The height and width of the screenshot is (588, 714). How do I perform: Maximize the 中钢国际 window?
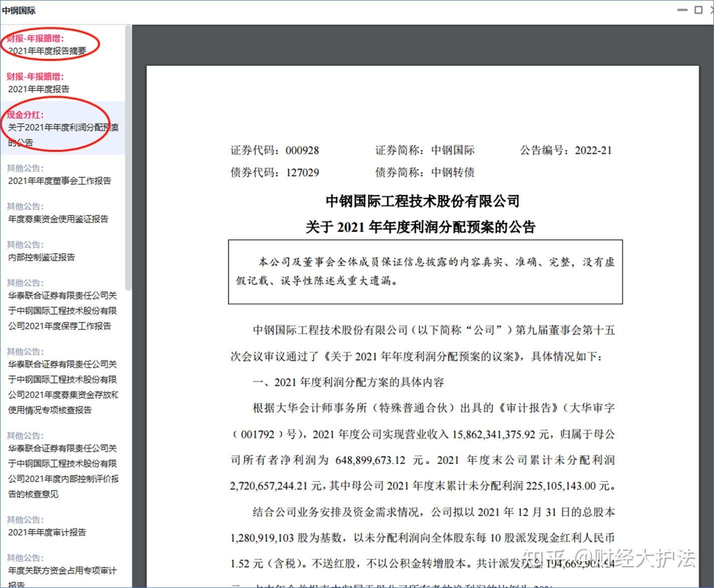(x=698, y=10)
